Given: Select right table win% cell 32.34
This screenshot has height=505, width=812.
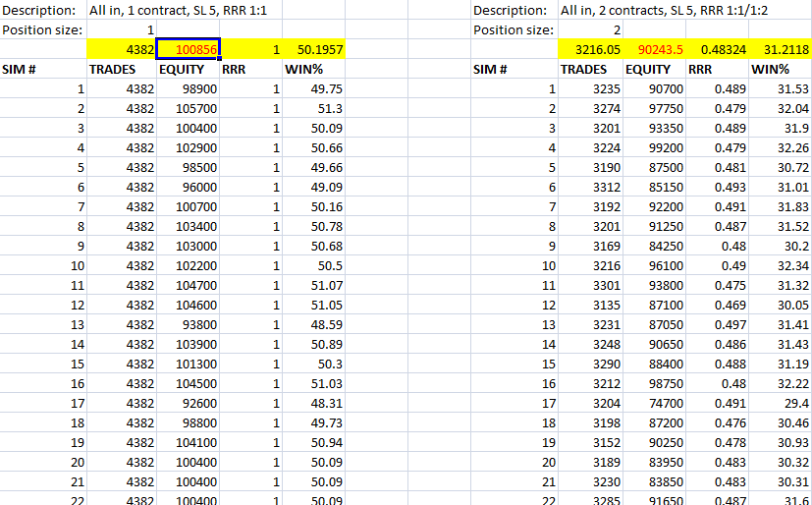Looking at the screenshot, I should pyautogui.click(x=781, y=265).
